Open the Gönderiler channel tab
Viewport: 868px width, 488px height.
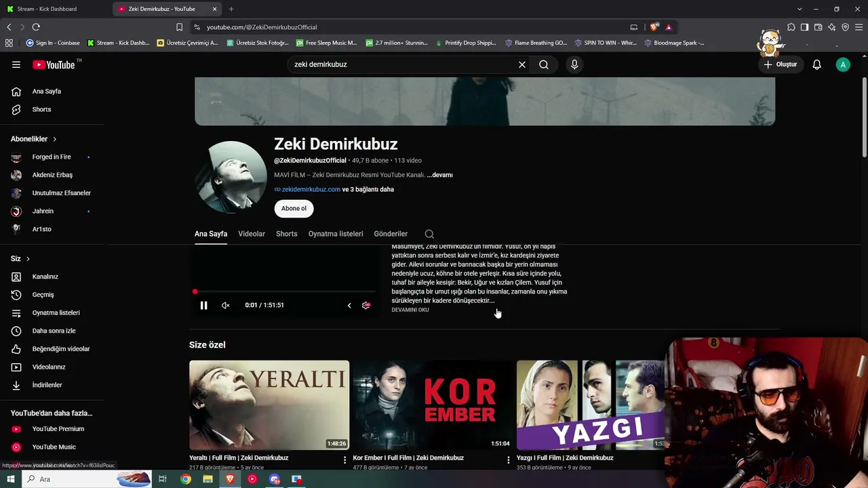coord(391,234)
